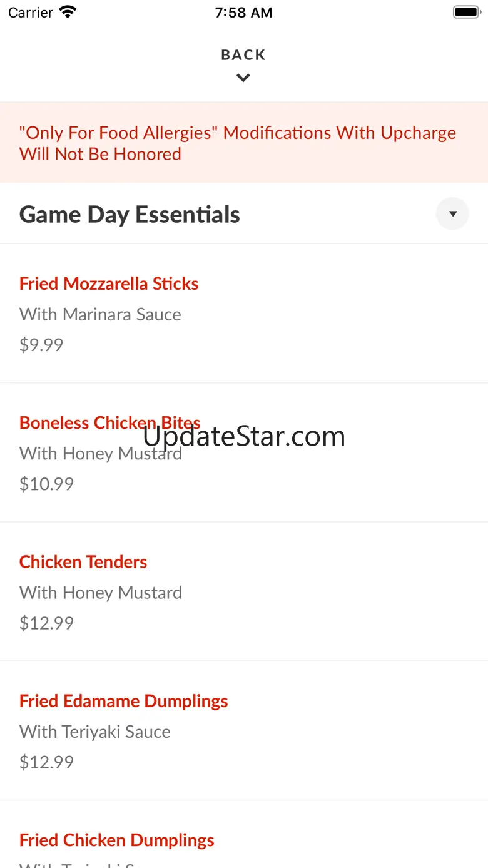Select the Chicken Tenders menu item
The height and width of the screenshot is (868, 488).
pyautogui.click(x=83, y=562)
